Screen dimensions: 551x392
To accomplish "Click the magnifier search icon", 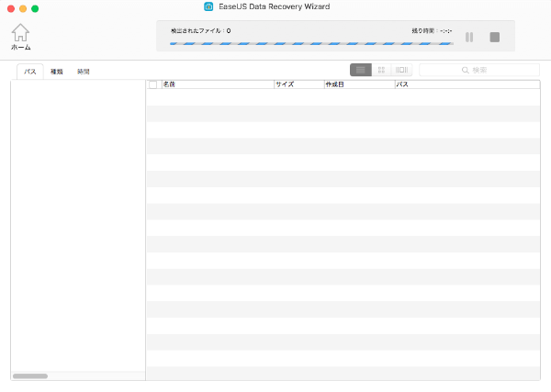I will (466, 71).
